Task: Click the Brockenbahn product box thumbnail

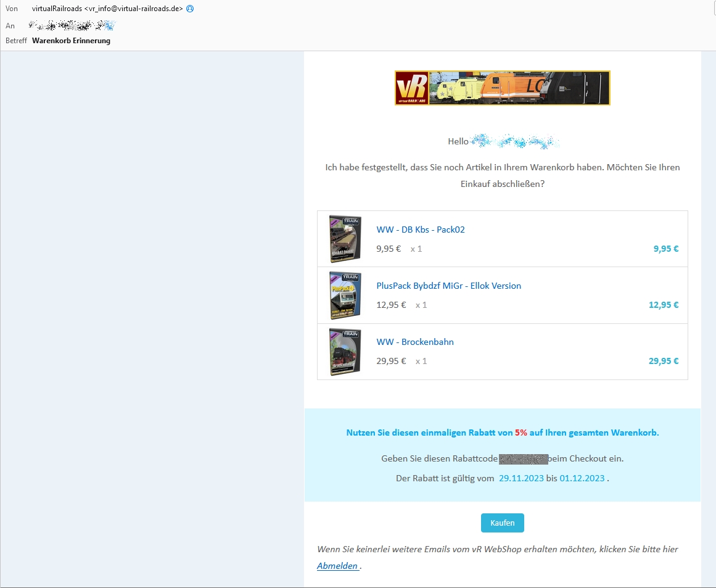Action: tap(345, 351)
